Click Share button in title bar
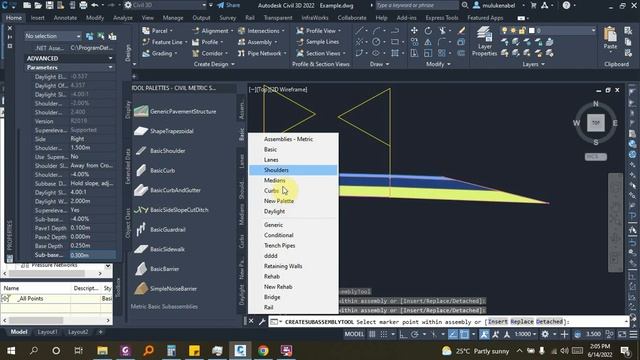The image size is (640, 360). pyautogui.click(x=229, y=5)
